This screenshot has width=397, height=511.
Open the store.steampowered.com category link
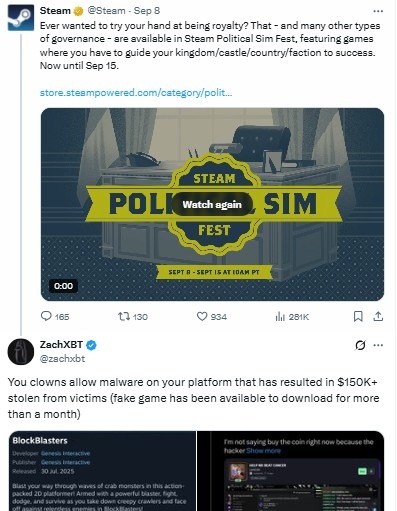pos(136,92)
